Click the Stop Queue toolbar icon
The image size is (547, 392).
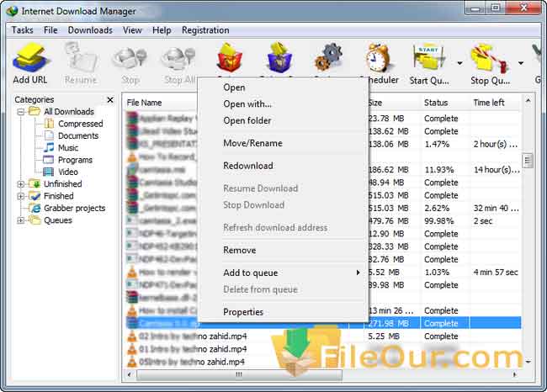coord(488,58)
